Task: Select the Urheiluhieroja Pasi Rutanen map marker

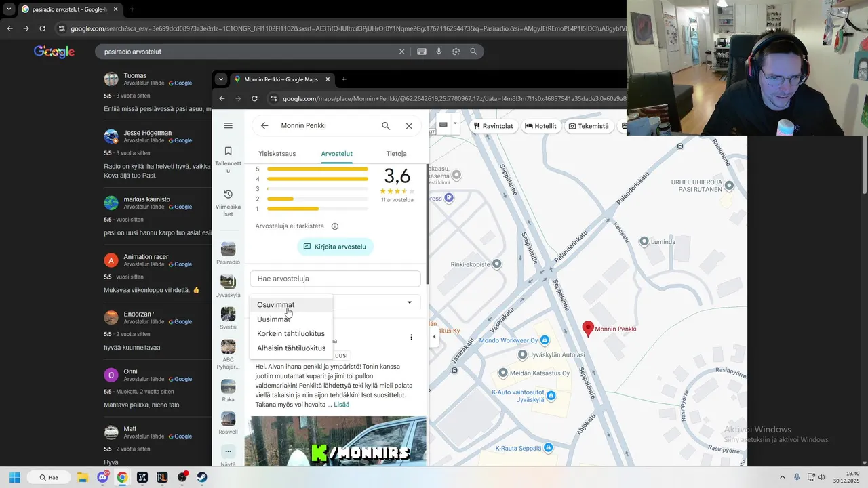Action: (x=729, y=185)
